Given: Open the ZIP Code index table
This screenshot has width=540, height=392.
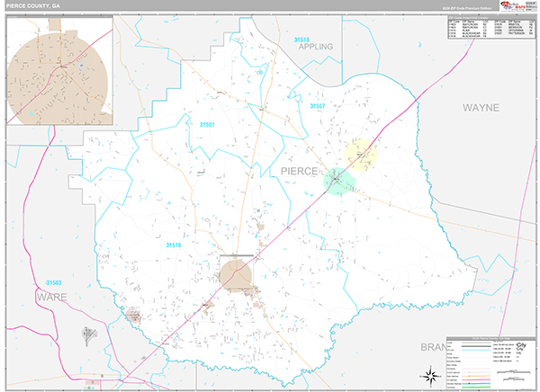Looking at the screenshot, I should 491,27.
